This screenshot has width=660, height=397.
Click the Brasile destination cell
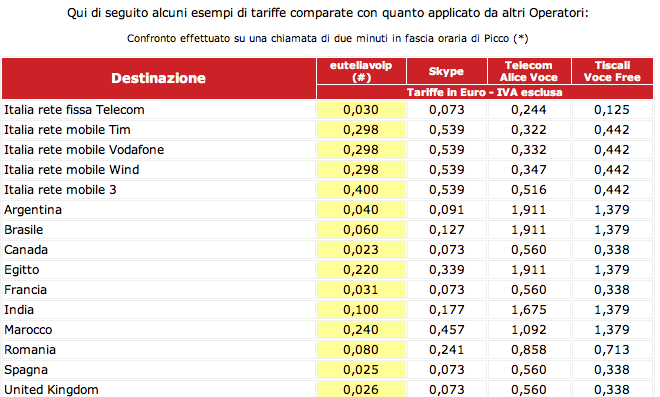pyautogui.click(x=159, y=230)
